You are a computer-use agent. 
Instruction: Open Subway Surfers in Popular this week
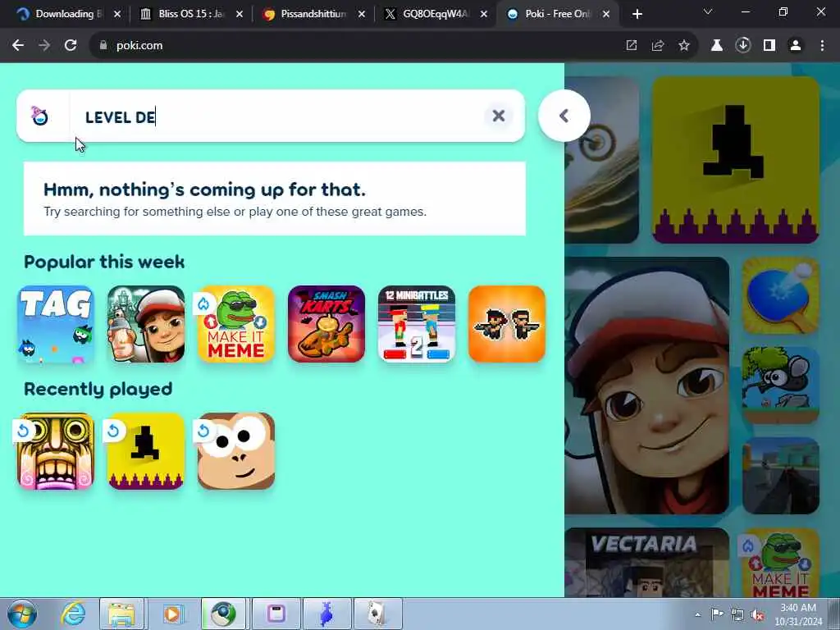146,324
